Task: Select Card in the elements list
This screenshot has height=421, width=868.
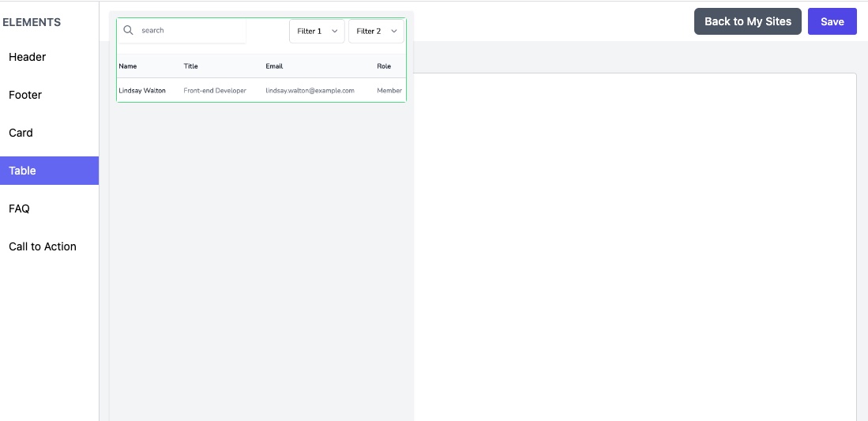Action: (x=49, y=133)
